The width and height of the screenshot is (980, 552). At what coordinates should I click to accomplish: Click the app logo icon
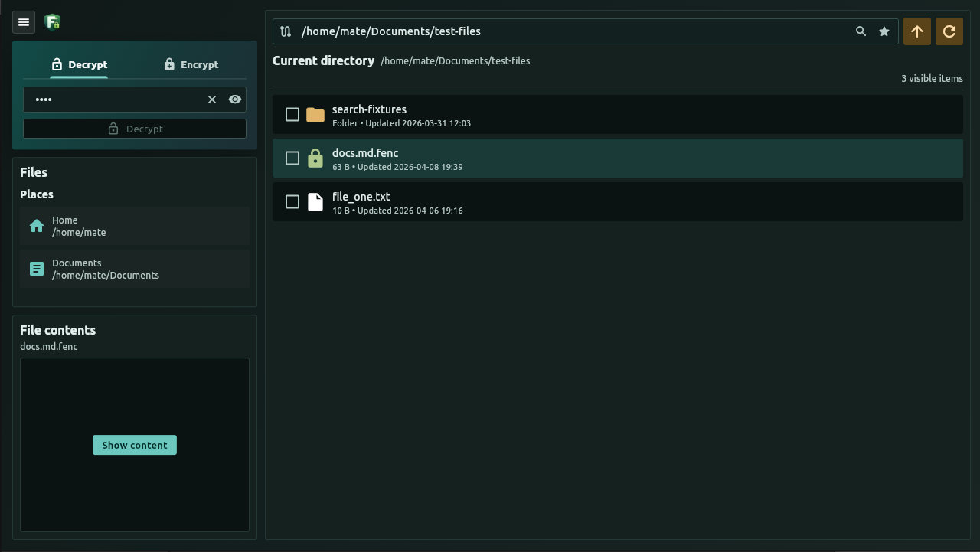click(52, 22)
